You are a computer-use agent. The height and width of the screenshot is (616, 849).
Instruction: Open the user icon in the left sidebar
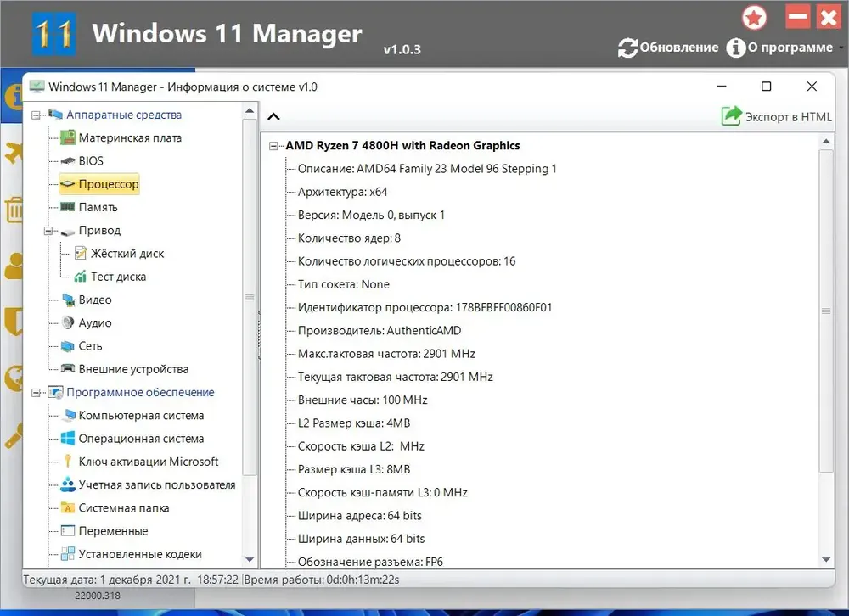pos(14,266)
